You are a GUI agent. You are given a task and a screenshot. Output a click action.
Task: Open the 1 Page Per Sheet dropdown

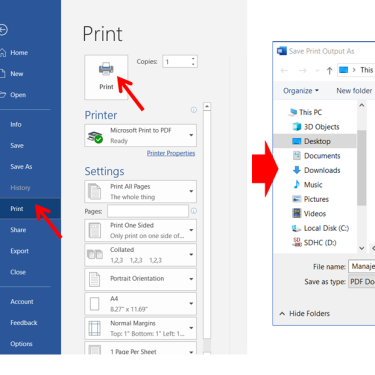(x=140, y=348)
